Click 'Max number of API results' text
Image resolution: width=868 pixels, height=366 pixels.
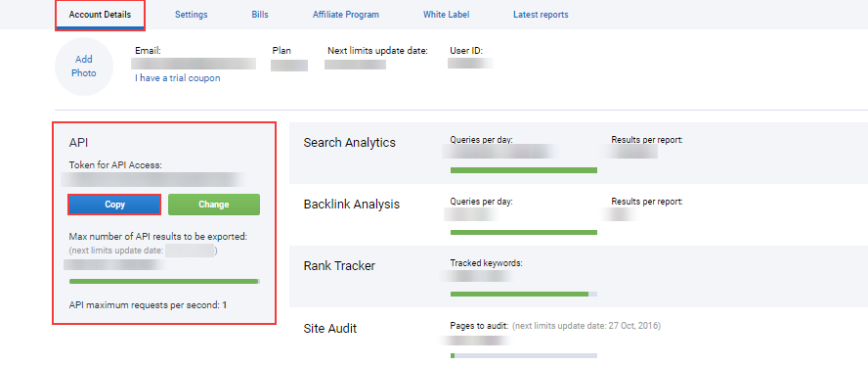(x=157, y=237)
